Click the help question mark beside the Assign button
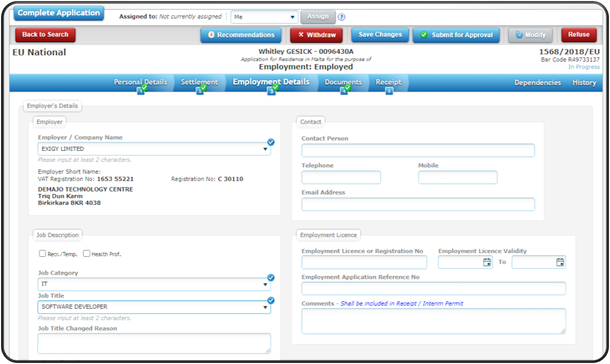Image resolution: width=610 pixels, height=364 pixels. pyautogui.click(x=342, y=16)
